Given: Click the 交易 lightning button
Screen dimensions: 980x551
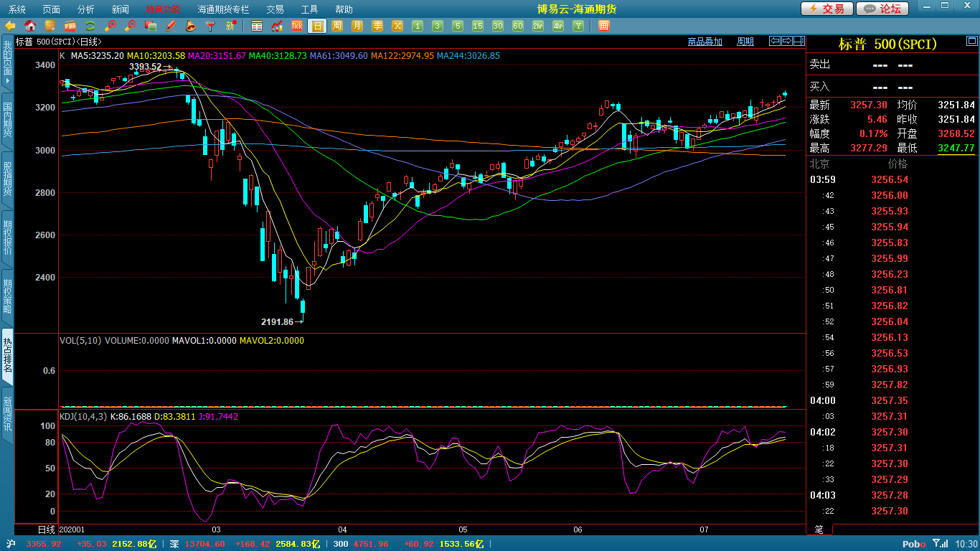Looking at the screenshot, I should [827, 9].
